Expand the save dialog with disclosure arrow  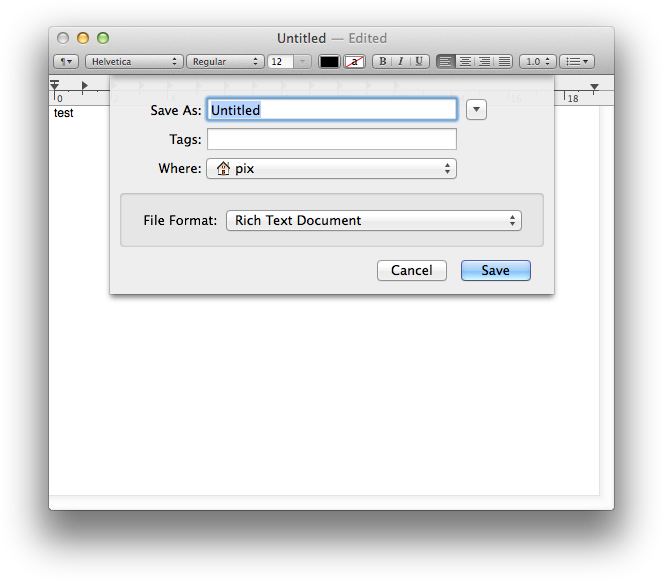pyautogui.click(x=476, y=110)
